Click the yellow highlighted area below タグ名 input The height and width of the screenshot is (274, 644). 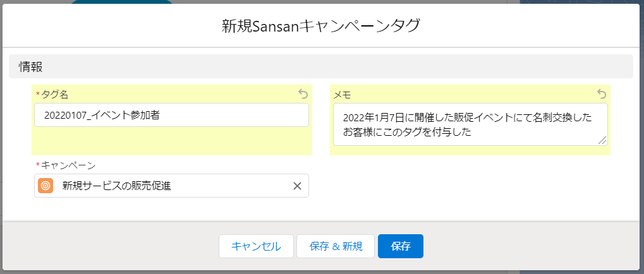point(171,141)
